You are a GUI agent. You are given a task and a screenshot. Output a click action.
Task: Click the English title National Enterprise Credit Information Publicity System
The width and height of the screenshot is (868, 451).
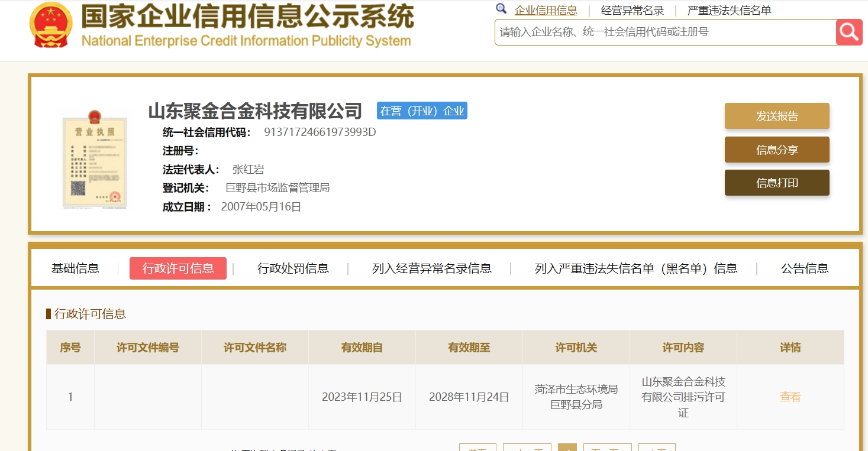click(x=246, y=41)
